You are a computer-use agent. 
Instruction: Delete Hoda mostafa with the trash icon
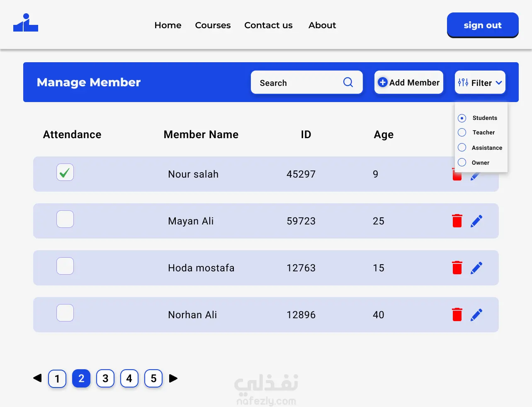(x=457, y=268)
